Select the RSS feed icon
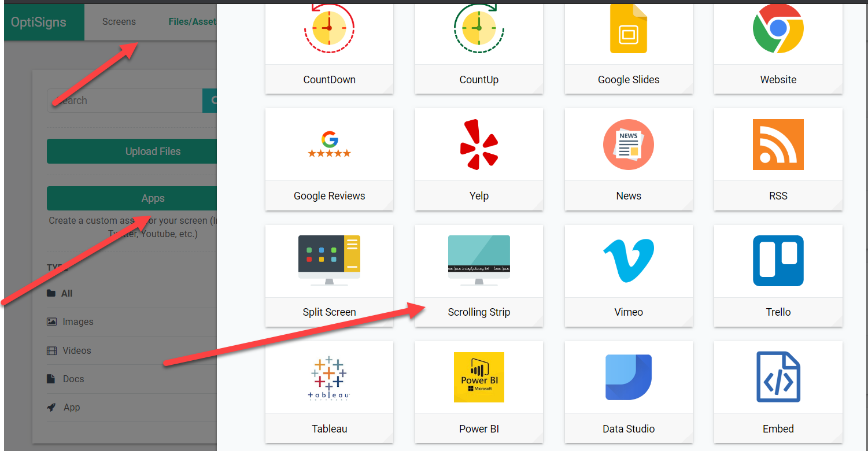This screenshot has width=868, height=451. (x=778, y=145)
